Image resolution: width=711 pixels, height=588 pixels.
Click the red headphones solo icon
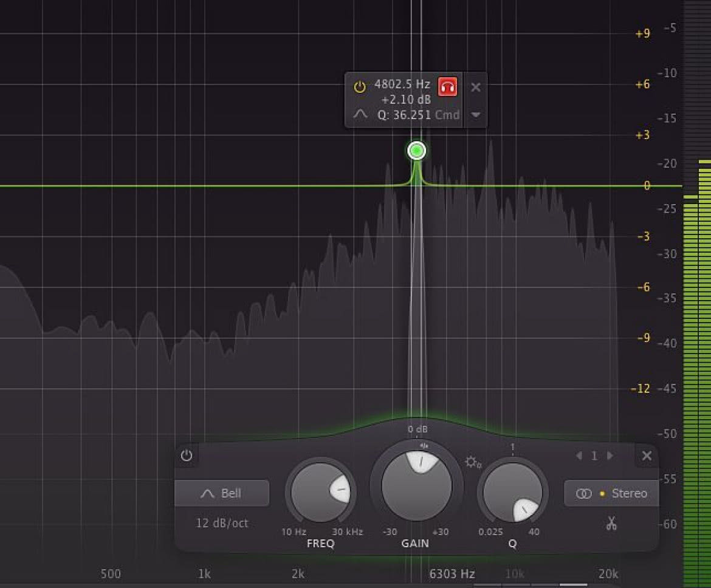447,87
